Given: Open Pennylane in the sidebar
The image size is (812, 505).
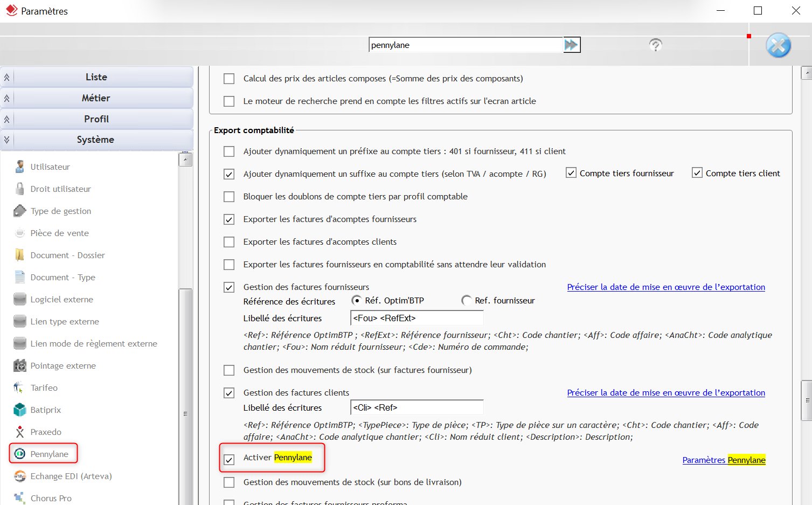Looking at the screenshot, I should coord(49,454).
